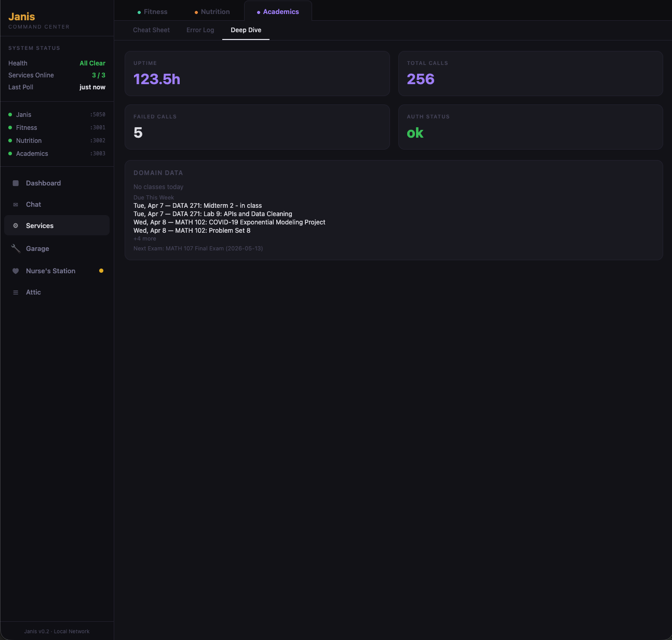Viewport: 672px width, 640px height.
Task: Click the Garage wrench icon
Action: 16,249
